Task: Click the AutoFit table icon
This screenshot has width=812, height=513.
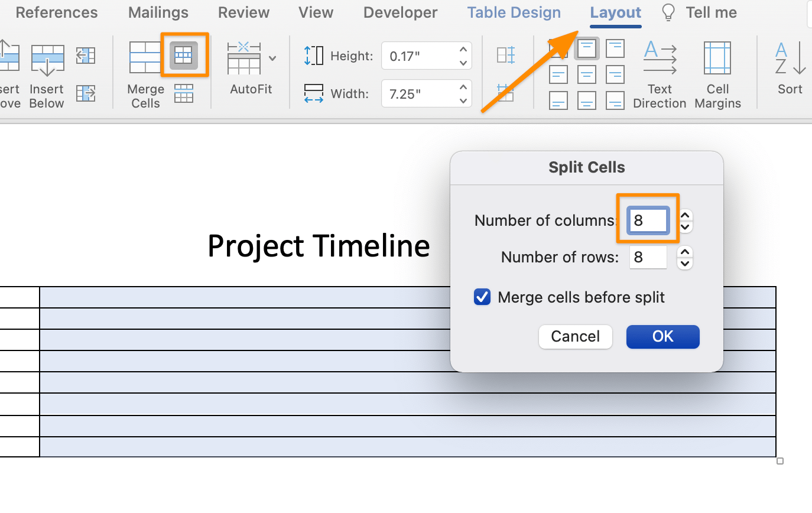Action: 243,58
